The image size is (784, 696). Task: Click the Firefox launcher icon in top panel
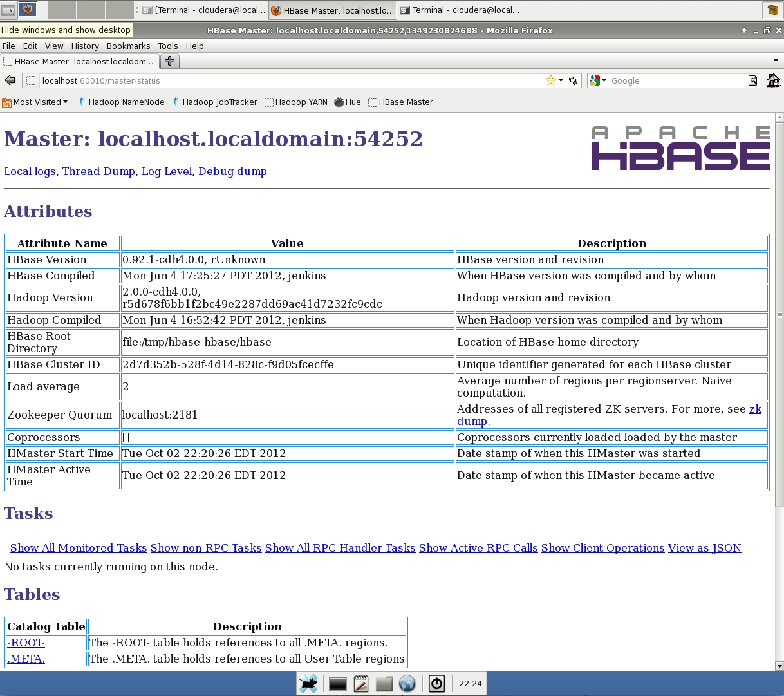coord(28,10)
